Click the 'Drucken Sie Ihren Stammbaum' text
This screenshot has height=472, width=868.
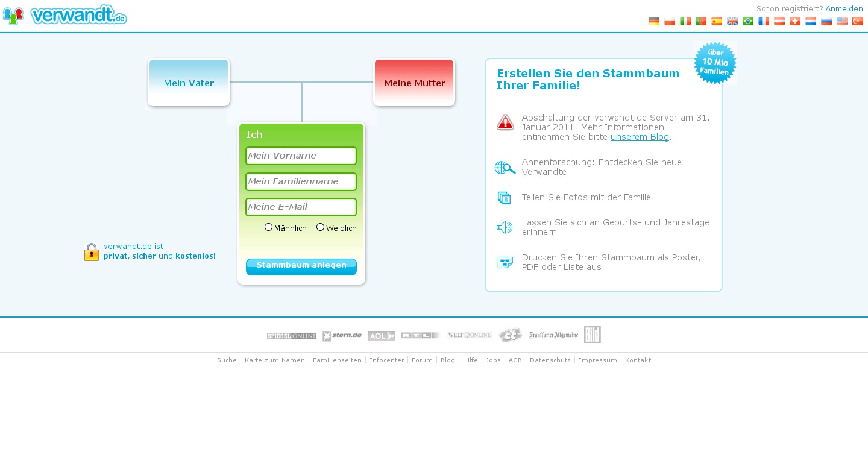tap(611, 262)
